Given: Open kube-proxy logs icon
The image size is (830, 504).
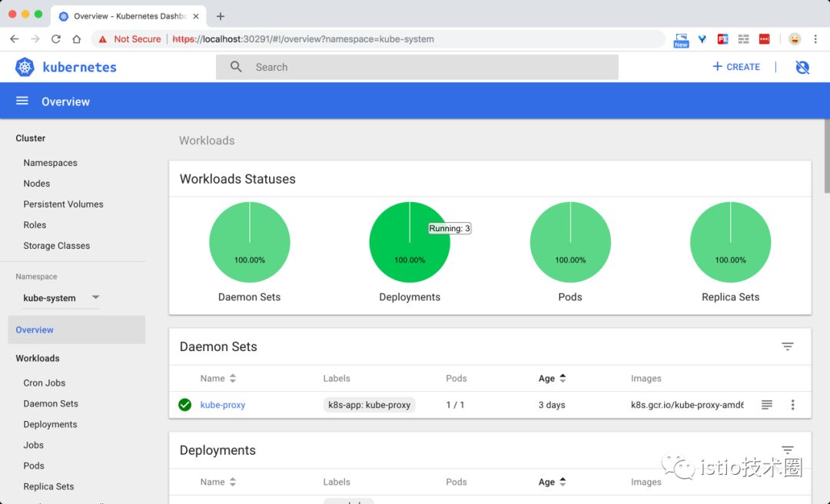Looking at the screenshot, I should pos(766,404).
